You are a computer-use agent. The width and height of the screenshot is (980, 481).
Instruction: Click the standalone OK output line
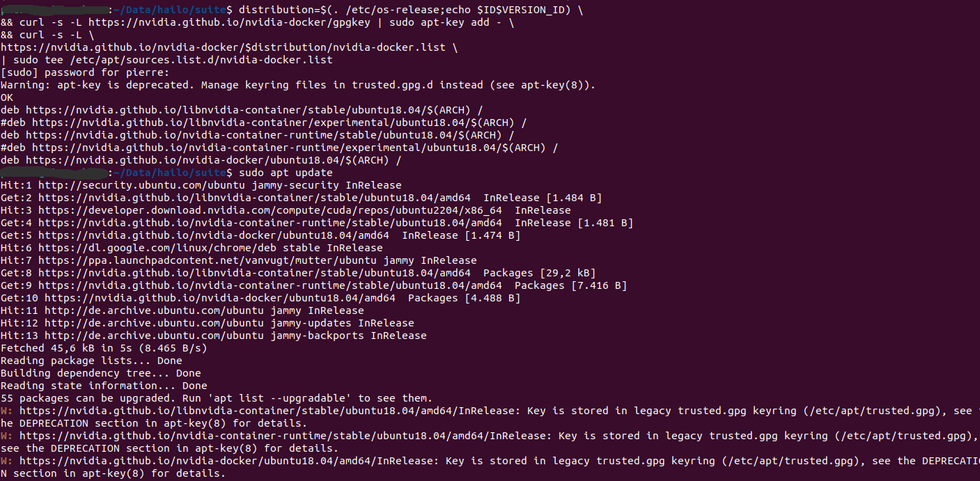pos(7,97)
